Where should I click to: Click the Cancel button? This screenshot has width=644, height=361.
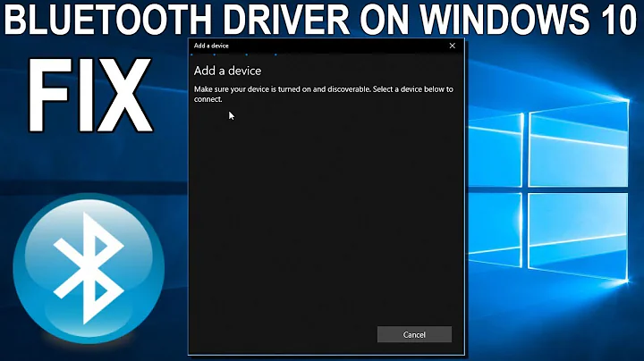[414, 334]
